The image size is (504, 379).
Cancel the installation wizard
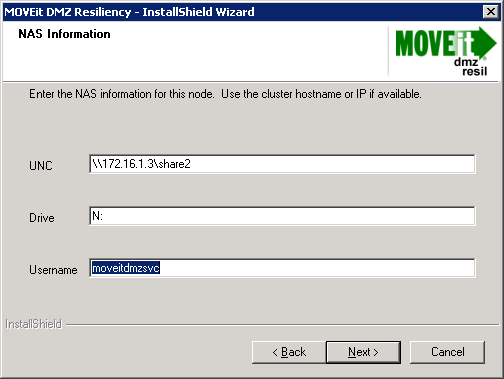447,352
